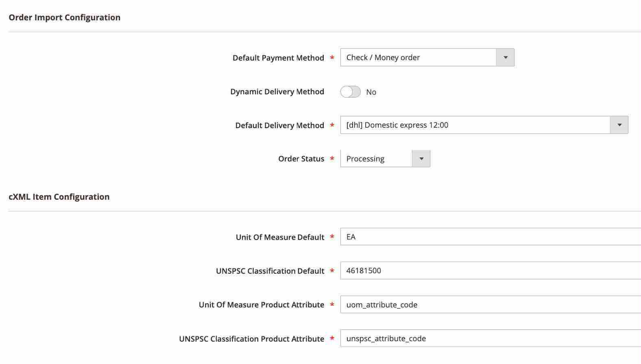
Task: Click the Default Delivery Method dropdown arrow
Action: (x=619, y=125)
